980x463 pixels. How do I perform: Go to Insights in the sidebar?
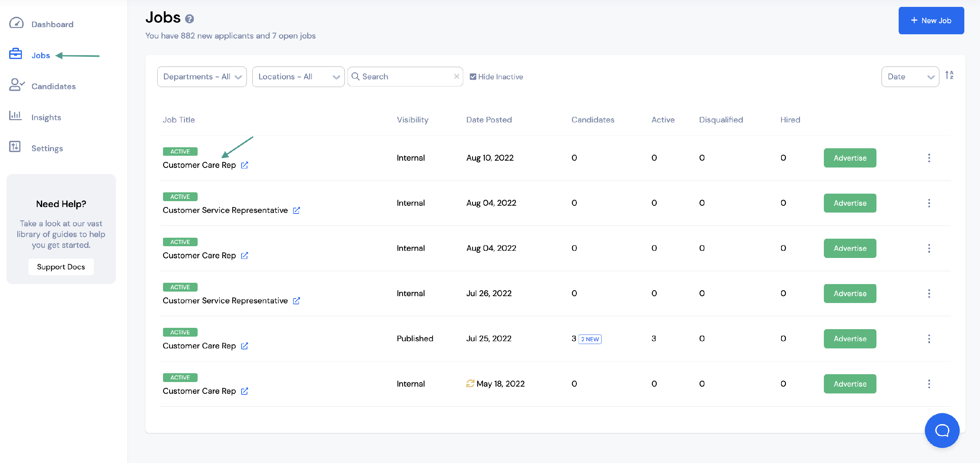pos(46,118)
